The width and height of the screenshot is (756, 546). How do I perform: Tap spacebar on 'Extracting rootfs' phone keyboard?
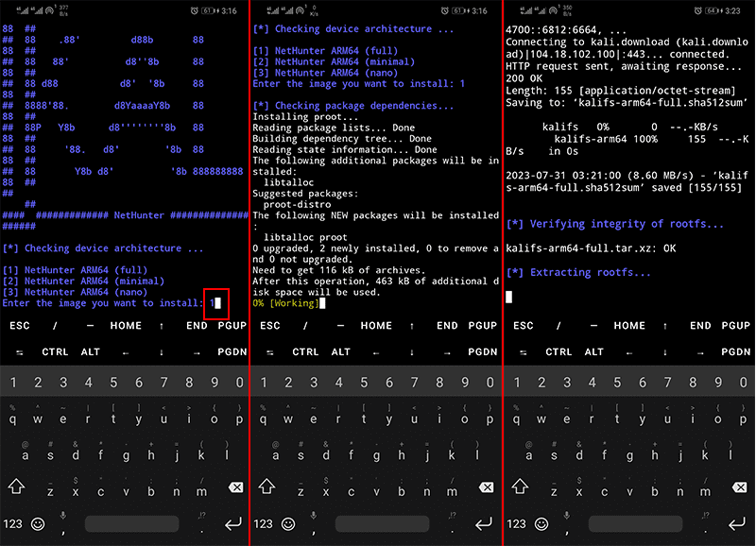pyautogui.click(x=635, y=524)
